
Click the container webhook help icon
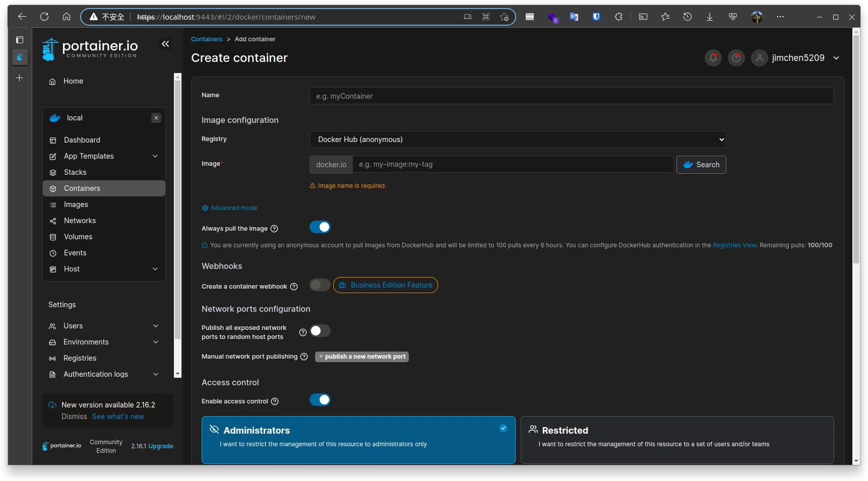(x=294, y=287)
